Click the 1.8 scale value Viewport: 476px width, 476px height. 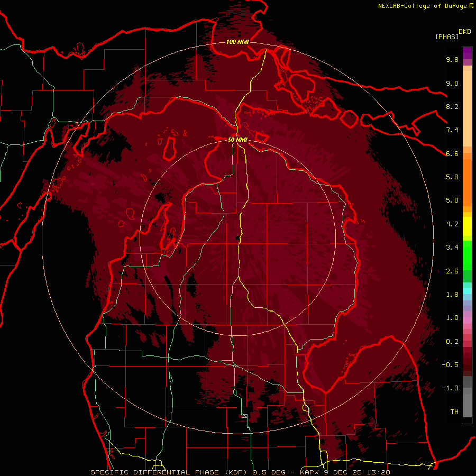pos(452,295)
